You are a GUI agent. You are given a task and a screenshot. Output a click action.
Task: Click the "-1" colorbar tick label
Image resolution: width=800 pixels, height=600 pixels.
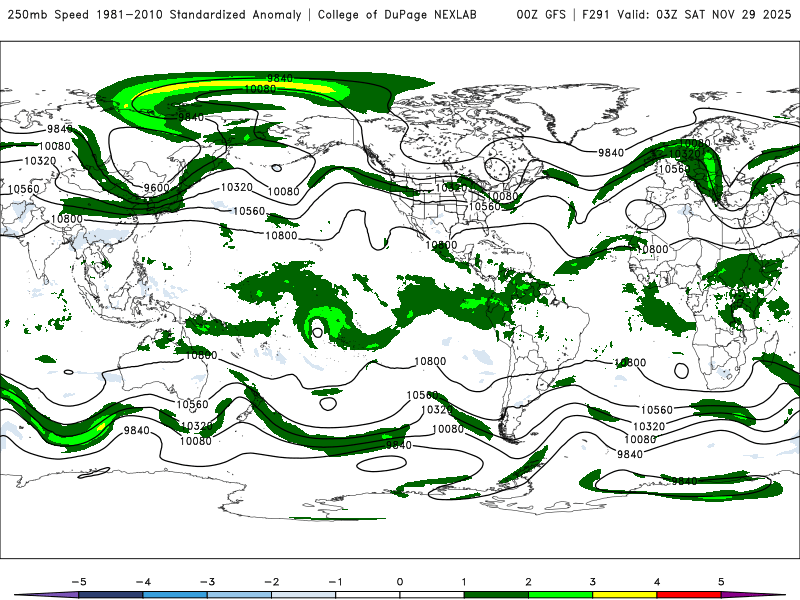tap(335, 582)
